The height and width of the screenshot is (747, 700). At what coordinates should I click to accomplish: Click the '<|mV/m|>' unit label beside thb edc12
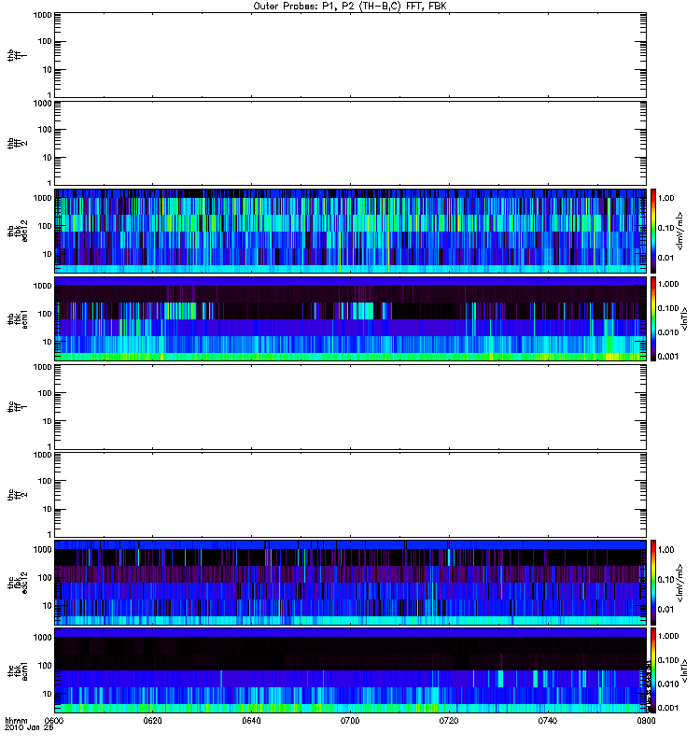coord(680,231)
